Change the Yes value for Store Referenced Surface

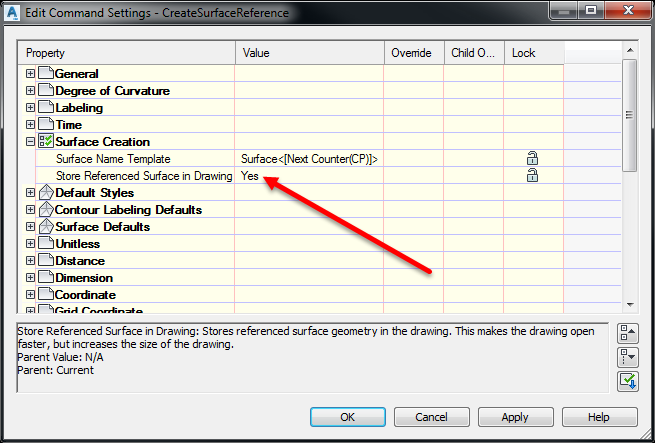click(309, 176)
